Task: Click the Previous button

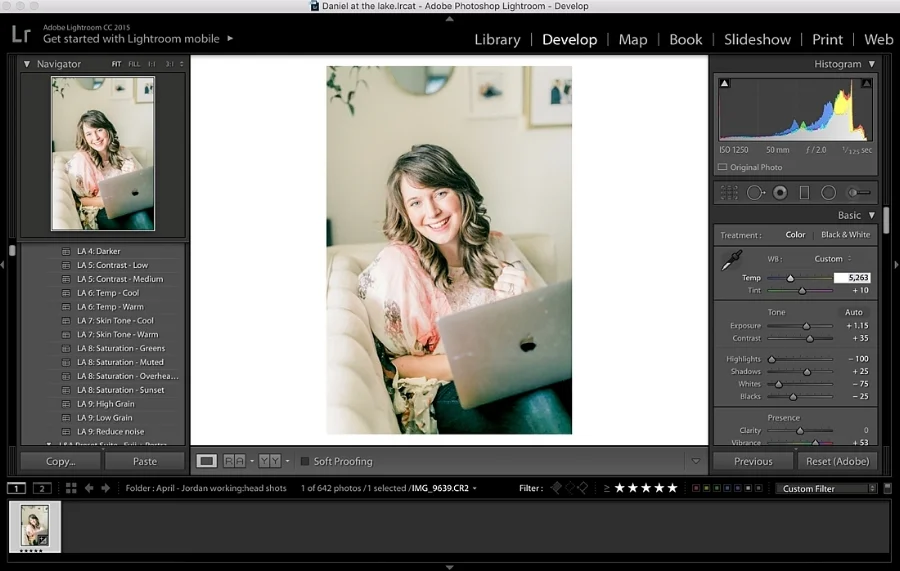Action: coord(753,461)
